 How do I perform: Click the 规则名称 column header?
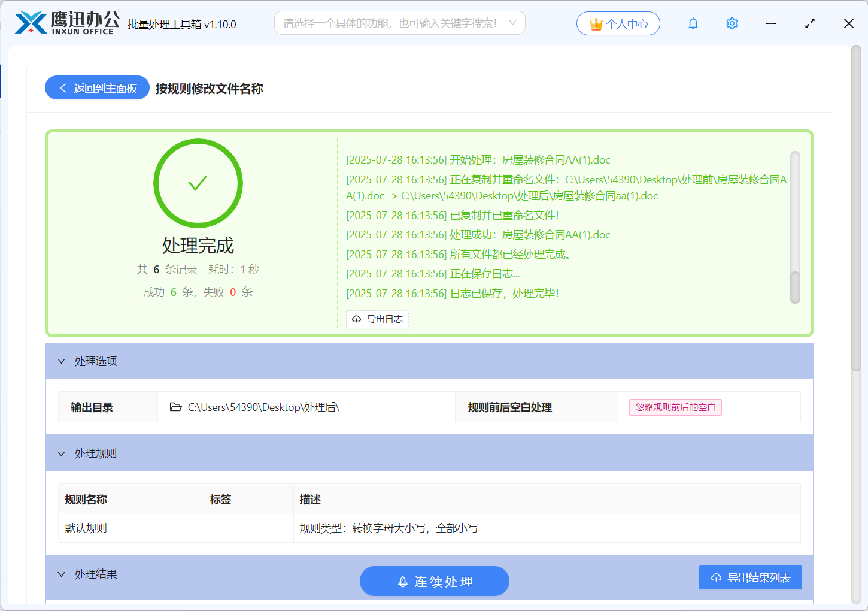131,499
